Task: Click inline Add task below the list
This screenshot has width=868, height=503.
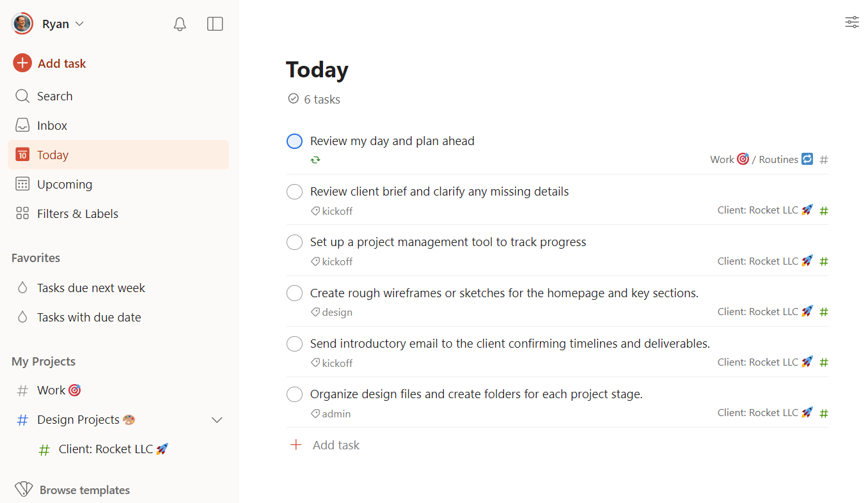Action: [x=336, y=445]
